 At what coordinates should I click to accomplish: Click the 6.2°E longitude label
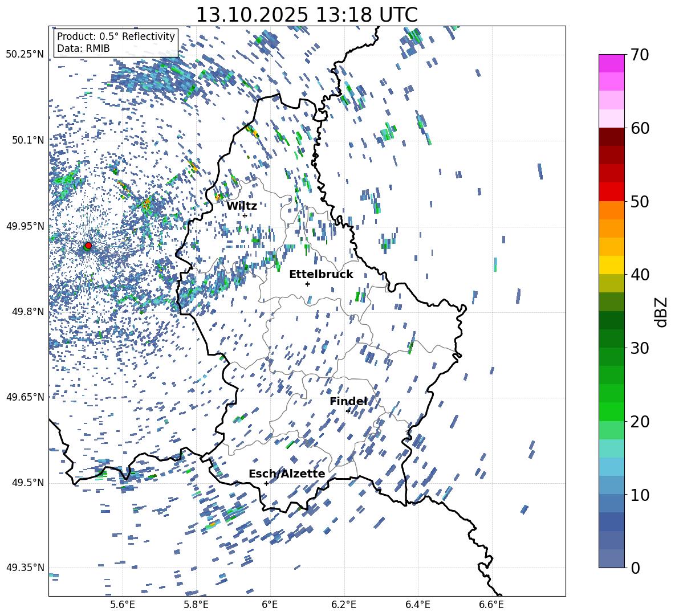[x=344, y=605]
